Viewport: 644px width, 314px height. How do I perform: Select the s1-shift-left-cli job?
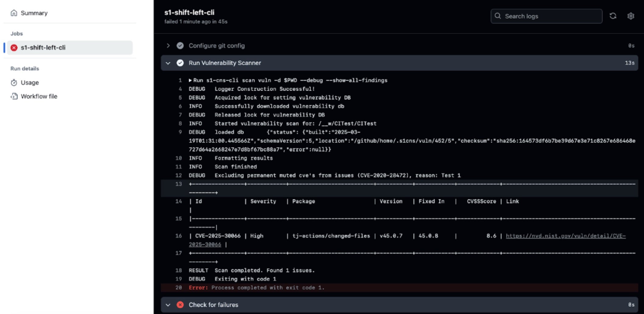tap(43, 48)
